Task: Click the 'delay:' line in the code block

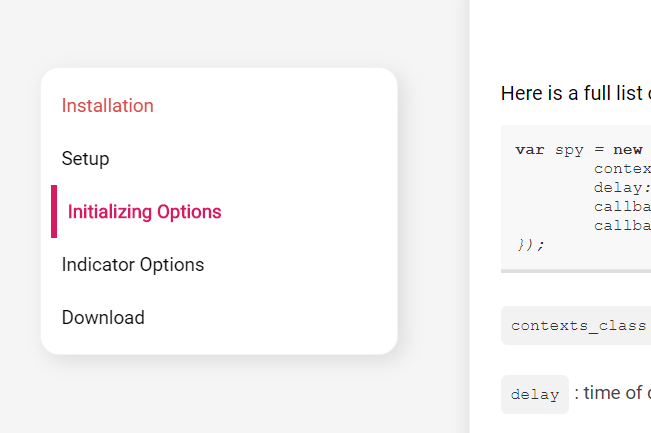Action: click(622, 188)
